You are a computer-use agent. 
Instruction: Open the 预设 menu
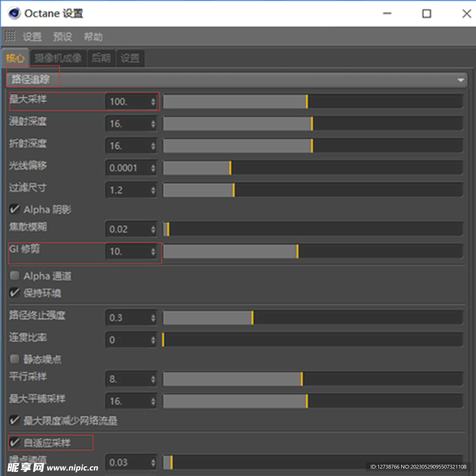tap(62, 37)
